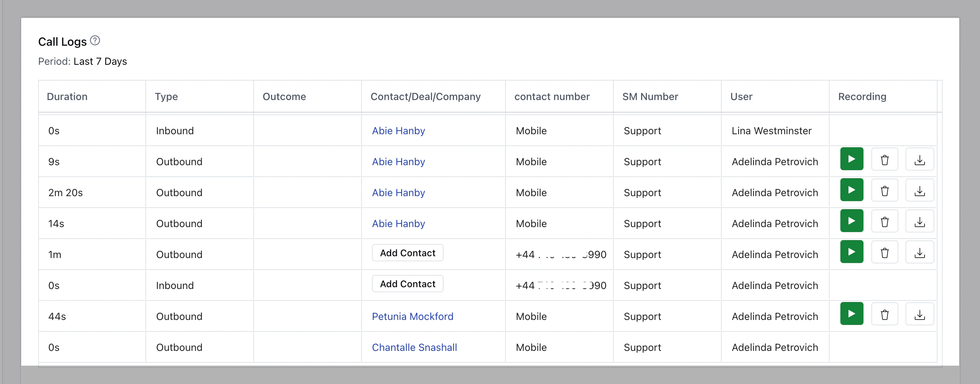Select the Duration column header
Image resolution: width=980 pixels, height=384 pixels.
(67, 97)
